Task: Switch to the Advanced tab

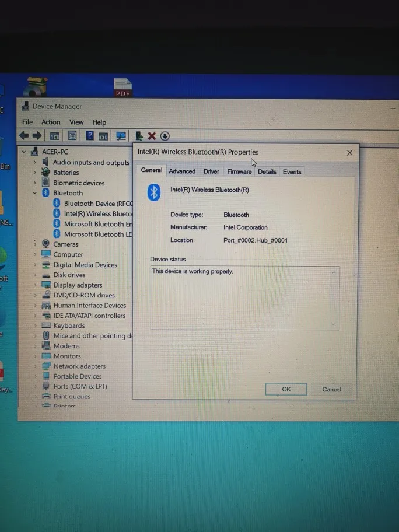Action: (182, 171)
